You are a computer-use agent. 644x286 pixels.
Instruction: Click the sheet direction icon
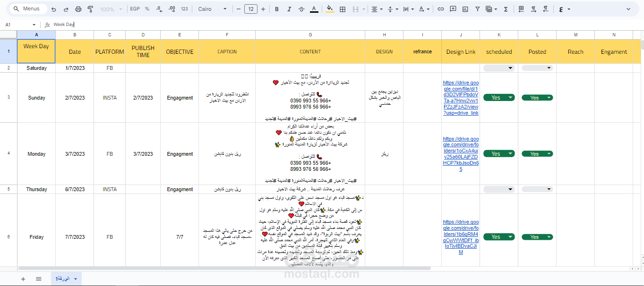[x=521, y=9]
